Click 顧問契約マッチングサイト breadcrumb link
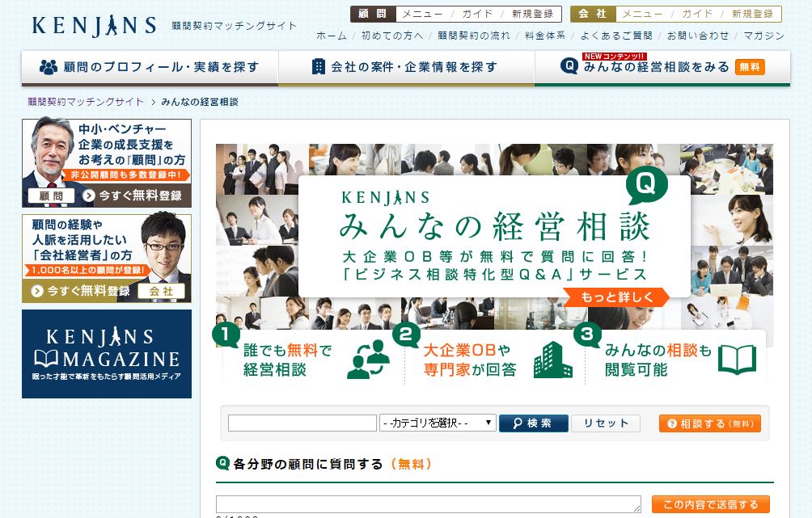The width and height of the screenshot is (812, 518). 86,102
